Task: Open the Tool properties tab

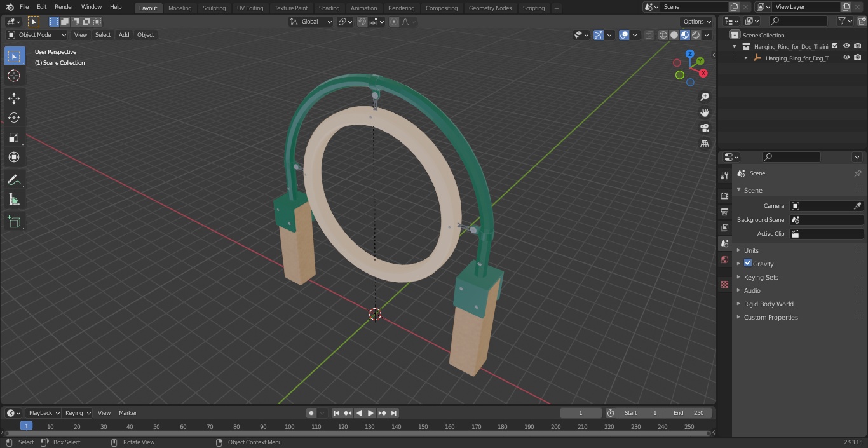Action: tap(724, 175)
